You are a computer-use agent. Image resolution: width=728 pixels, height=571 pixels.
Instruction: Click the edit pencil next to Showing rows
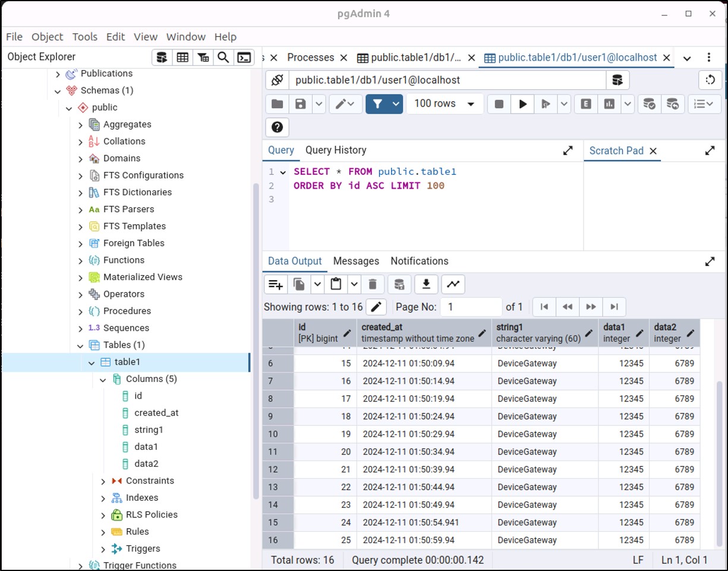[x=376, y=307]
